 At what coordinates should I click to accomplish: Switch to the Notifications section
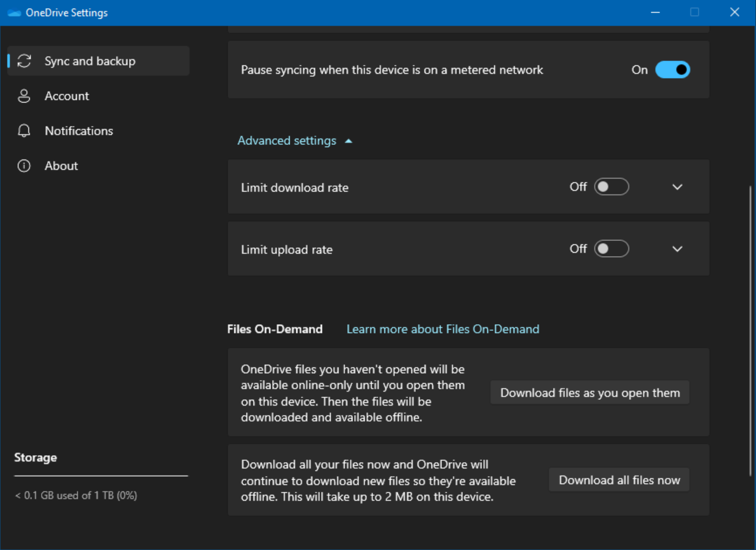tap(79, 130)
